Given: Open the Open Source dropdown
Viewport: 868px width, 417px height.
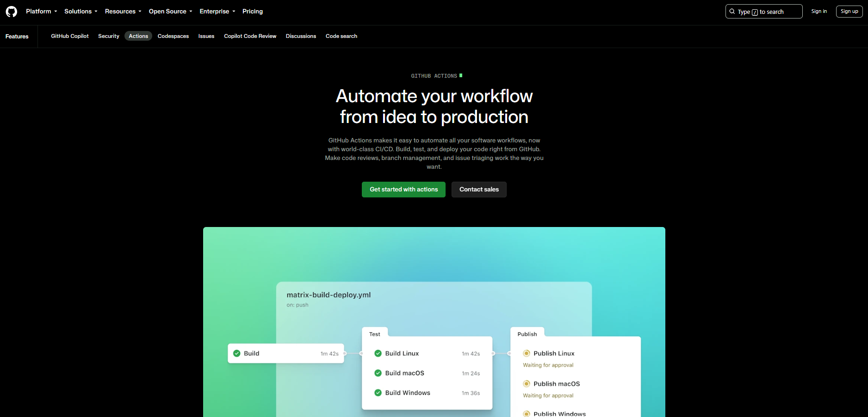Looking at the screenshot, I should [171, 12].
